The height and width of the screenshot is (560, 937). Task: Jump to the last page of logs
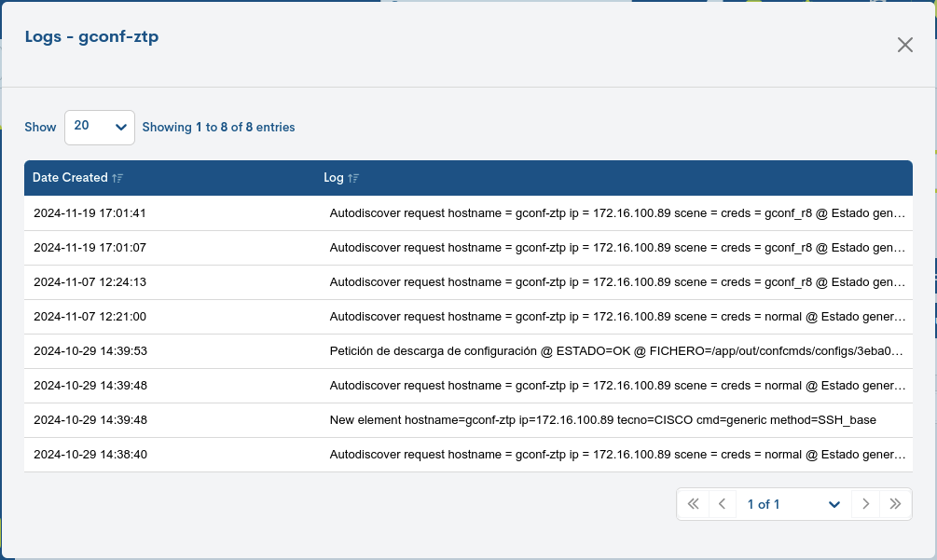[x=895, y=504]
